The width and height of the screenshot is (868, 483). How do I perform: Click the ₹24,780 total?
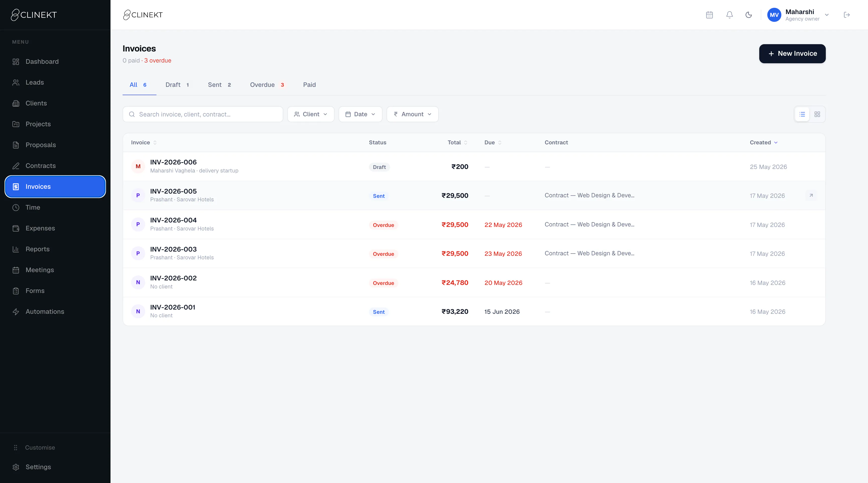(x=455, y=283)
